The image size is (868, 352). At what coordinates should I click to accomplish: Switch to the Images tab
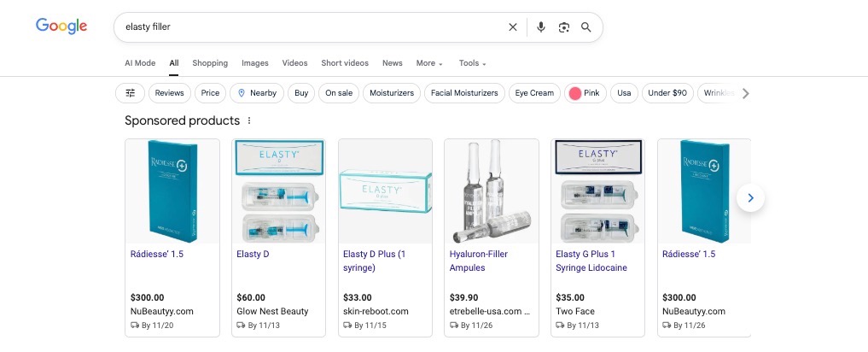[254, 63]
